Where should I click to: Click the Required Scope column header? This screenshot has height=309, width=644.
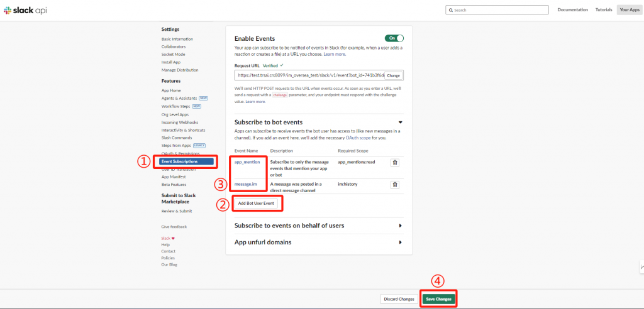click(353, 151)
